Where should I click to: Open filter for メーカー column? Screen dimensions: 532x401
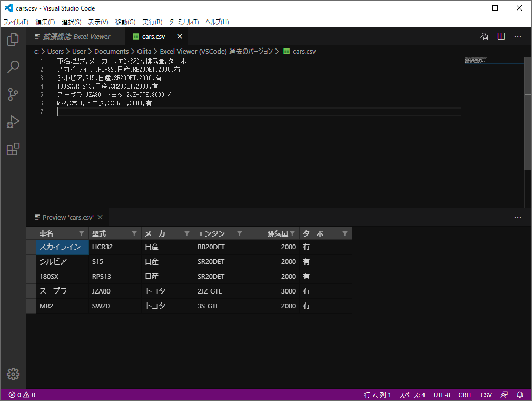click(x=186, y=233)
